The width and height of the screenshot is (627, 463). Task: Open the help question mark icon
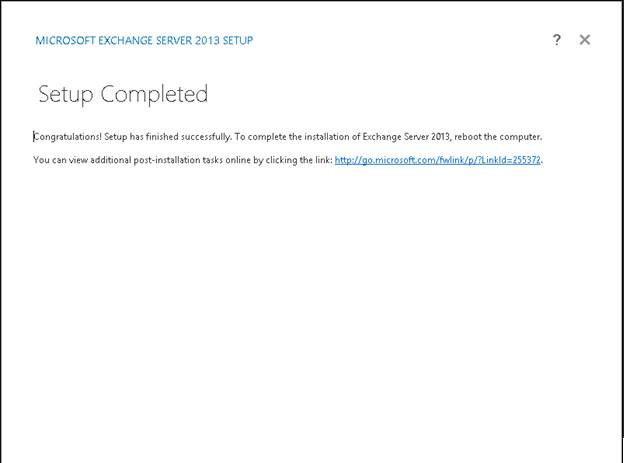[x=557, y=40]
